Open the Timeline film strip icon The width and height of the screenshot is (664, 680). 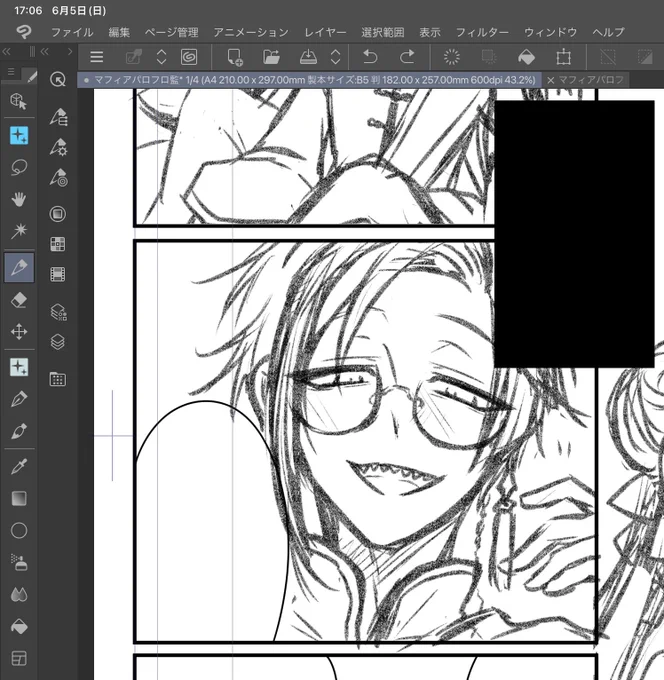tap(58, 275)
